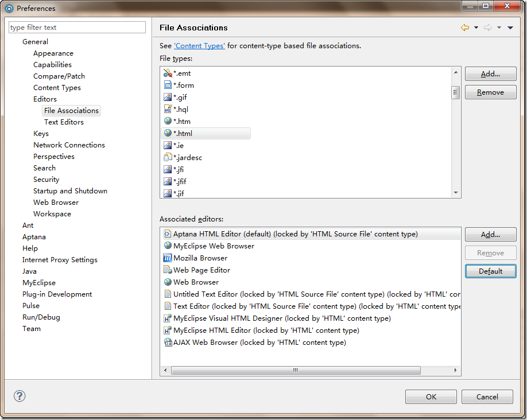Click the forward navigation arrow

(x=488, y=28)
